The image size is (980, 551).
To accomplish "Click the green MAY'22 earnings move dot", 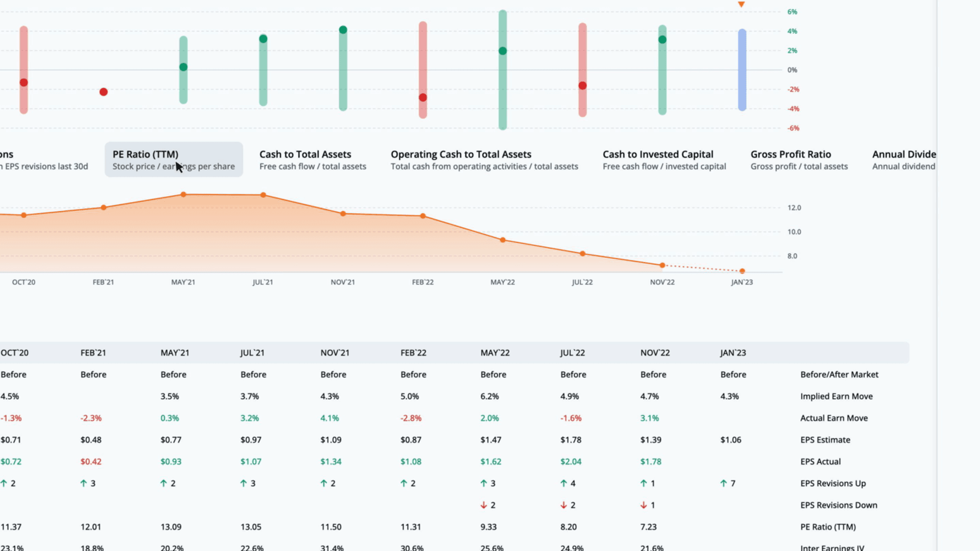I will tap(502, 51).
